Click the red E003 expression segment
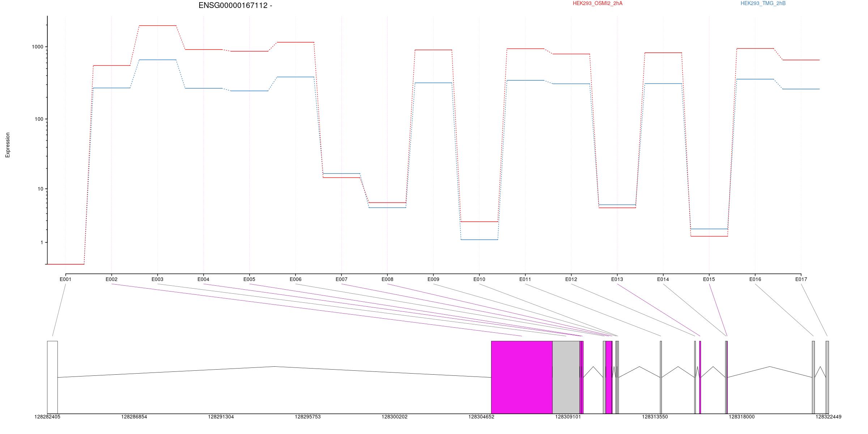The image size is (868, 434). pyautogui.click(x=158, y=26)
